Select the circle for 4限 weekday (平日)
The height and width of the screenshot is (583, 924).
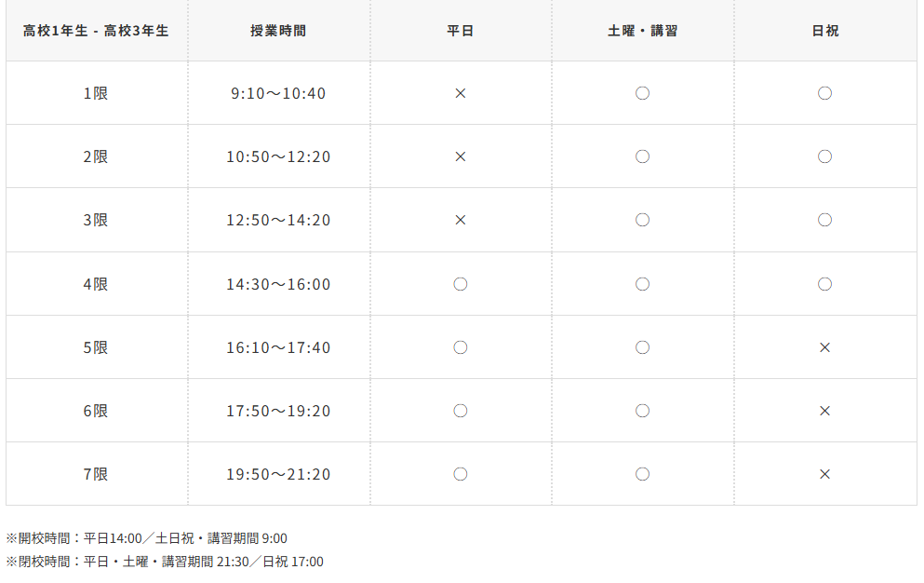click(x=460, y=284)
